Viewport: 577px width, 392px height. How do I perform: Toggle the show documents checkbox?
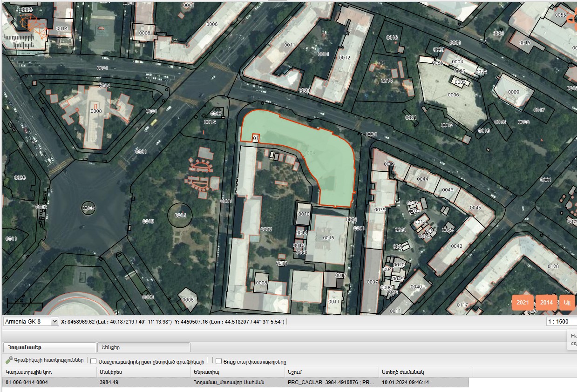tap(219, 361)
